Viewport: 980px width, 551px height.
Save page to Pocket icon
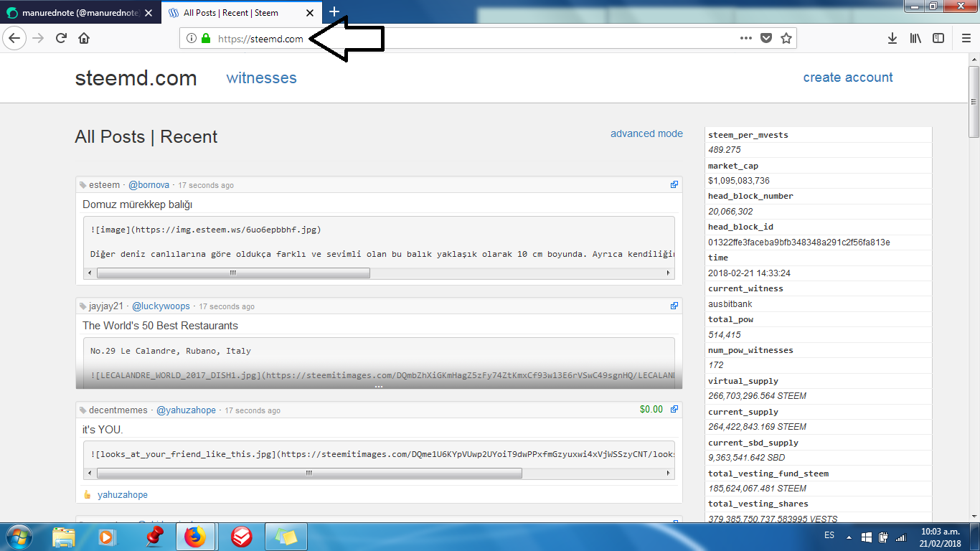[766, 39]
